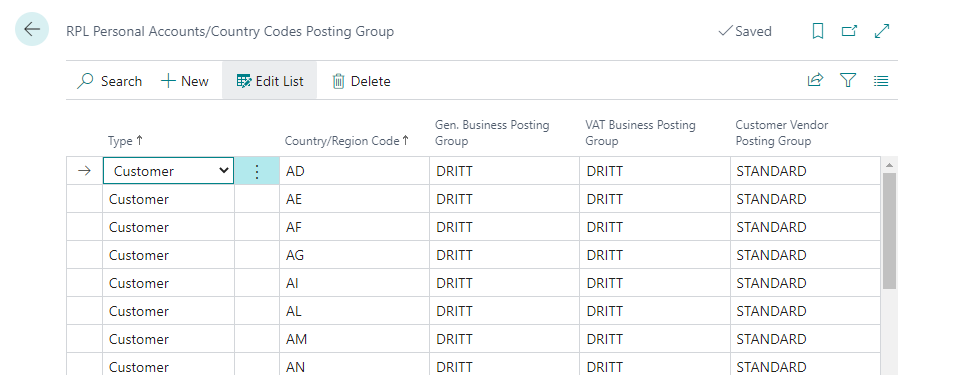Create a new entry with New
Image resolution: width=961 pixels, height=375 pixels.
(184, 81)
